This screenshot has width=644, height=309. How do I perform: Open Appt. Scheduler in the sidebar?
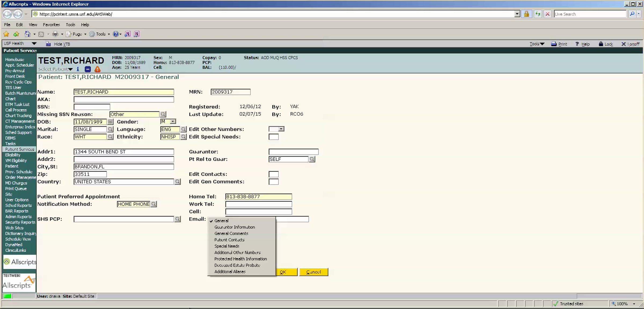click(x=20, y=65)
